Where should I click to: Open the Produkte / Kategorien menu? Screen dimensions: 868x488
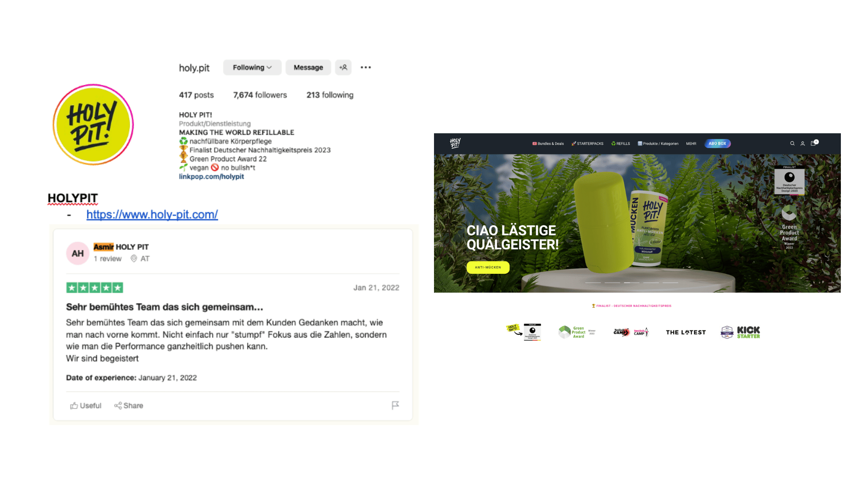(x=658, y=144)
